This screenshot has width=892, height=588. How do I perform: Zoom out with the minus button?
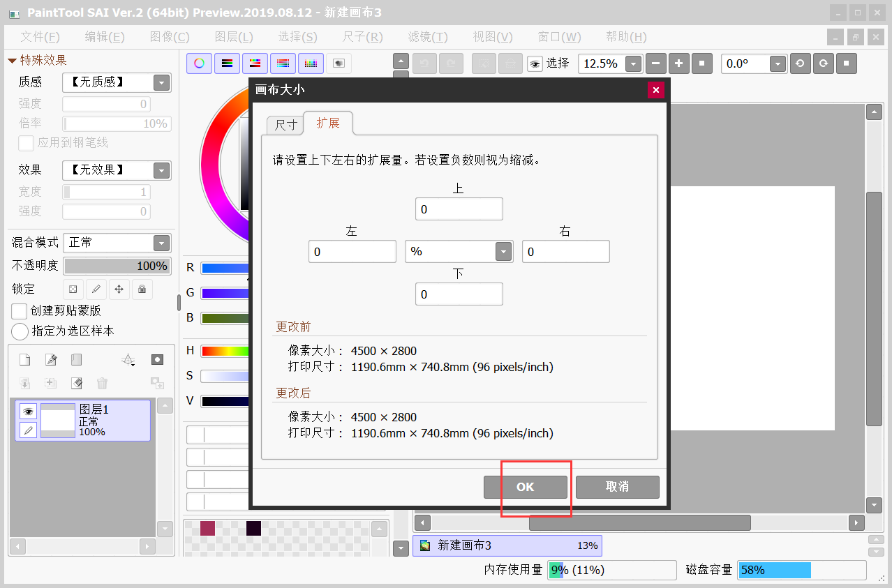[x=655, y=63]
